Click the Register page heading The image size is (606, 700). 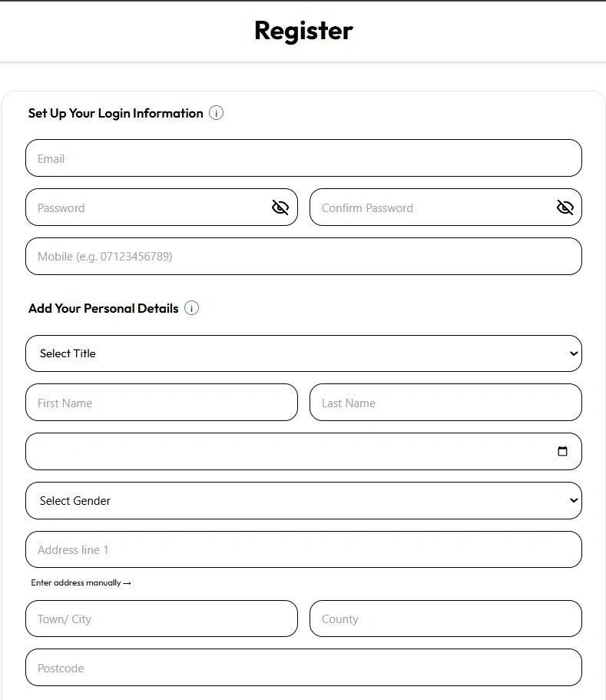point(303,31)
